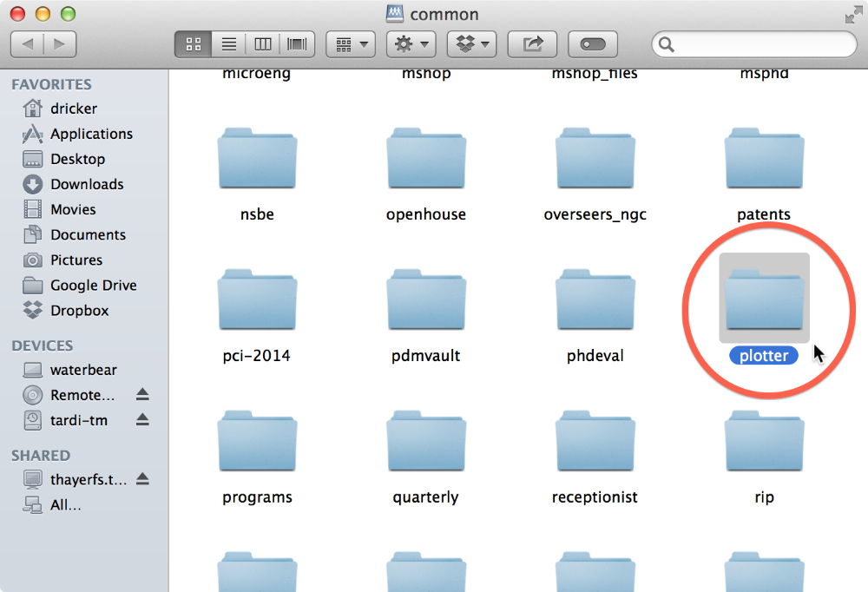Click the Share toolbar button
This screenshot has height=592, width=868.
click(x=532, y=44)
